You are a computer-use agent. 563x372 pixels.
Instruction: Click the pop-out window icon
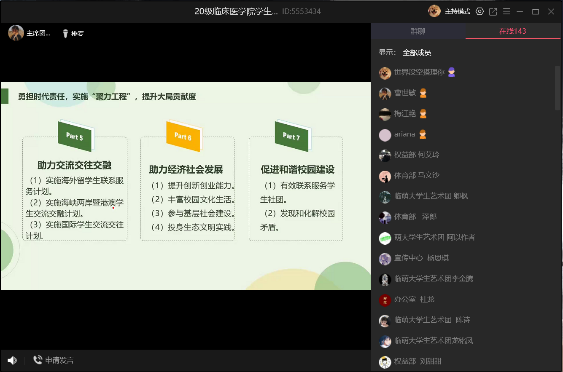click(x=493, y=11)
